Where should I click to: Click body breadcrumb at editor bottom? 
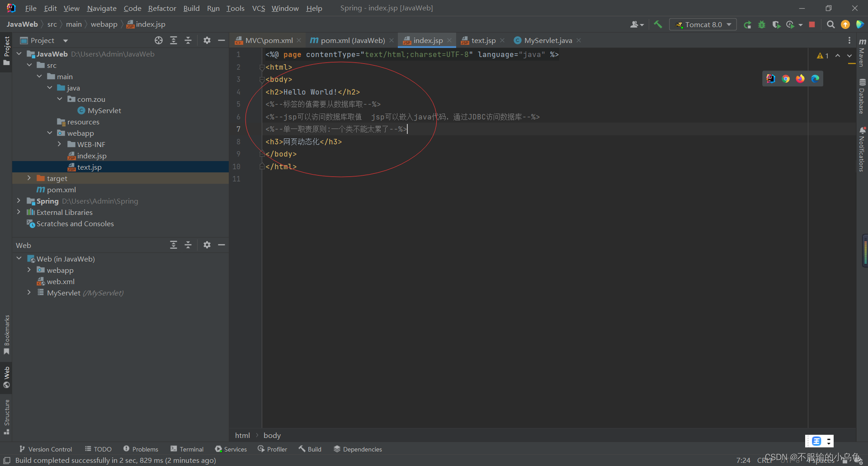(272, 435)
